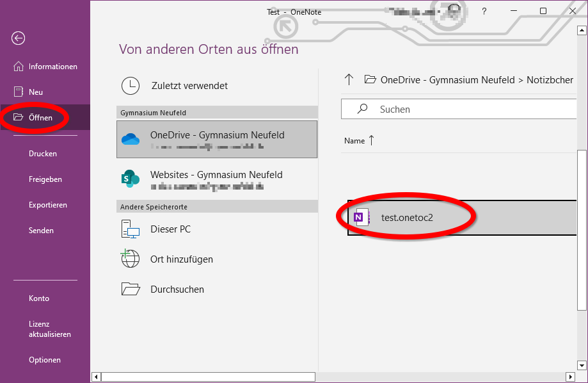The width and height of the screenshot is (588, 383).
Task: Click the clock icon for recent files
Action: (131, 86)
